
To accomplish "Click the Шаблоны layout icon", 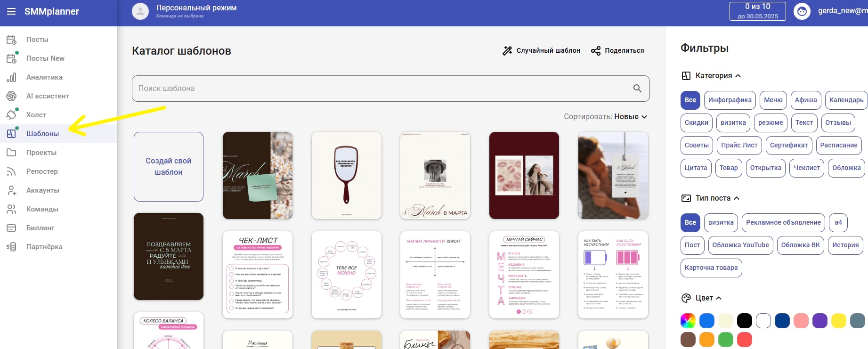I will [x=11, y=134].
